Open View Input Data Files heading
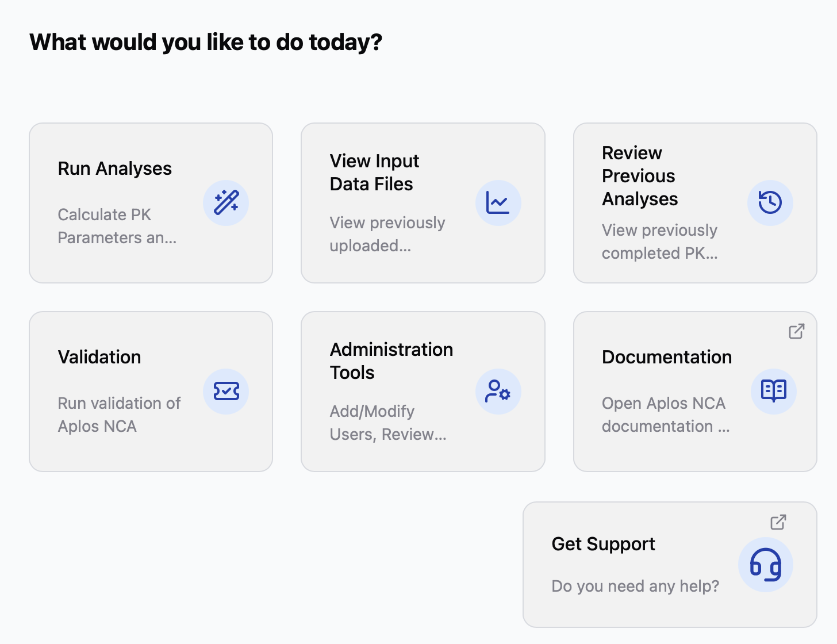This screenshot has height=644, width=837. click(x=374, y=172)
